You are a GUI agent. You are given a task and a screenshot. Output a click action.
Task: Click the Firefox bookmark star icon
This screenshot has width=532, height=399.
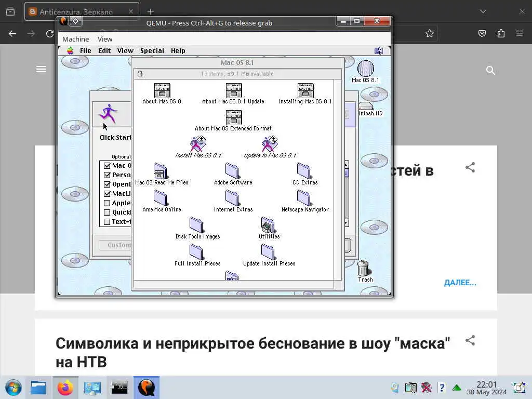(x=430, y=33)
